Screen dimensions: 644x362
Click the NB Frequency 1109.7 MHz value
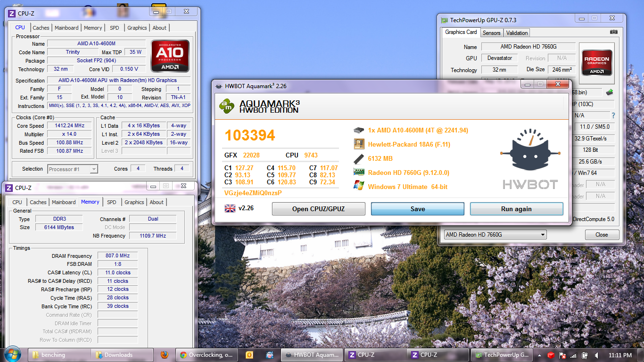153,236
